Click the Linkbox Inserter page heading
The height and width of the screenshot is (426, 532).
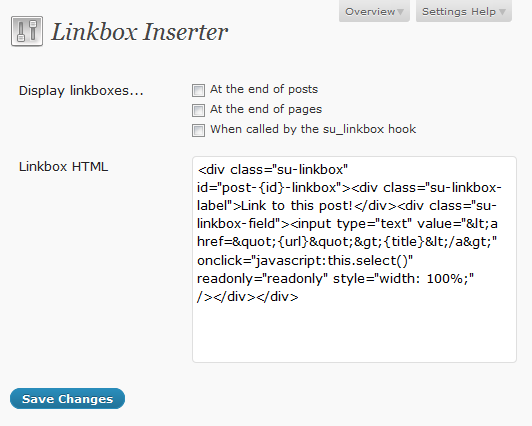click(139, 32)
